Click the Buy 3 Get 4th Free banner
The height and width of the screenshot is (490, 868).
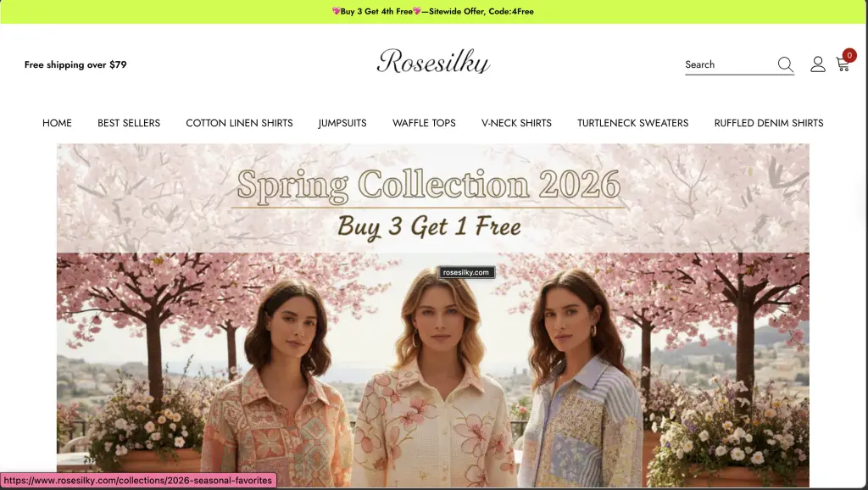pos(433,11)
